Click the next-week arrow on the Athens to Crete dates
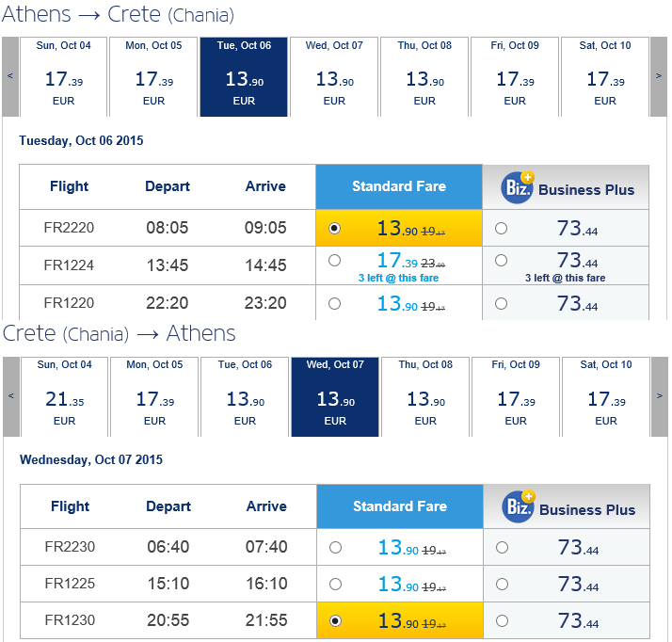The height and width of the screenshot is (642, 672). tap(659, 76)
